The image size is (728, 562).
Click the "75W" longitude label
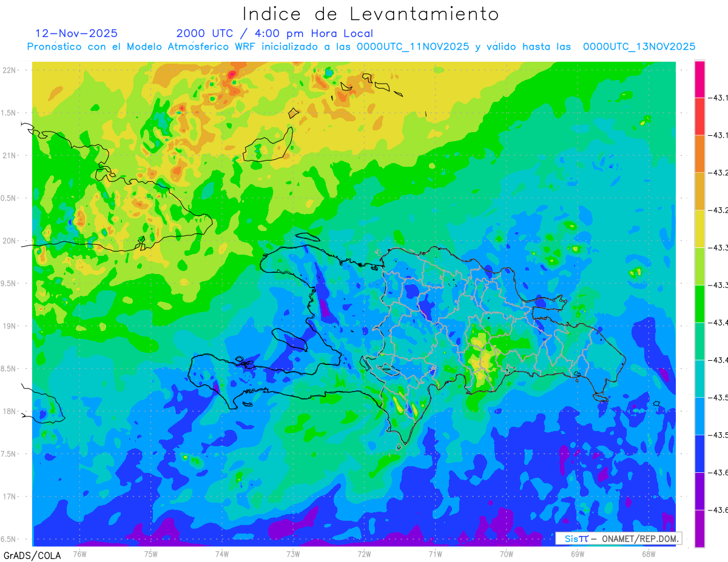[151, 554]
